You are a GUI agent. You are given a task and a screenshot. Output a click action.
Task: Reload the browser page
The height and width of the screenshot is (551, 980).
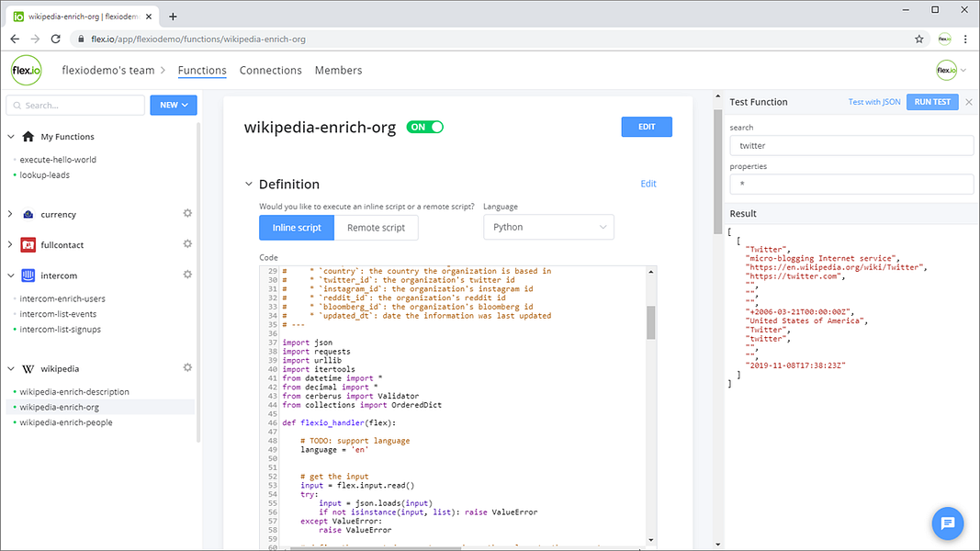[56, 39]
